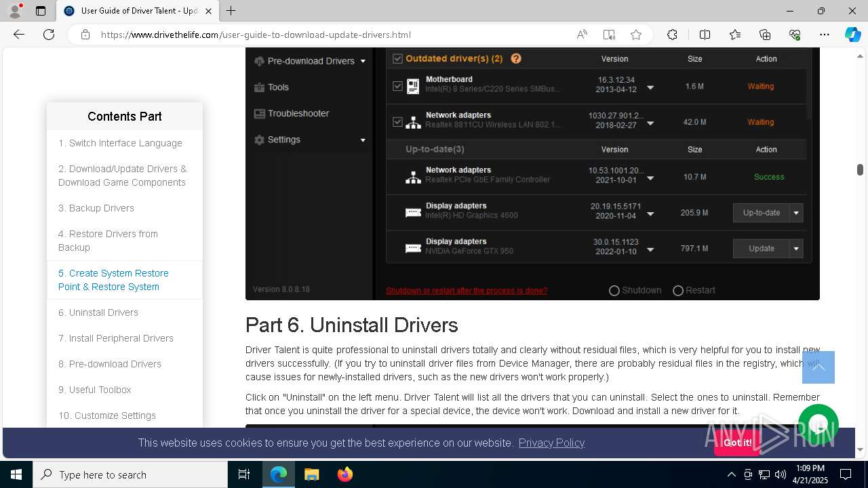Go to Download/Update Drivers contents item

click(x=122, y=176)
